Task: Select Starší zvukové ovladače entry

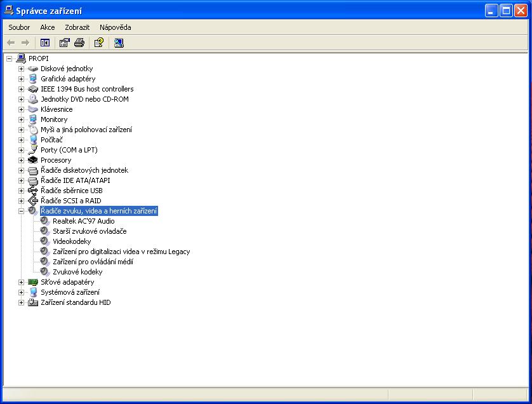Action: pos(90,231)
